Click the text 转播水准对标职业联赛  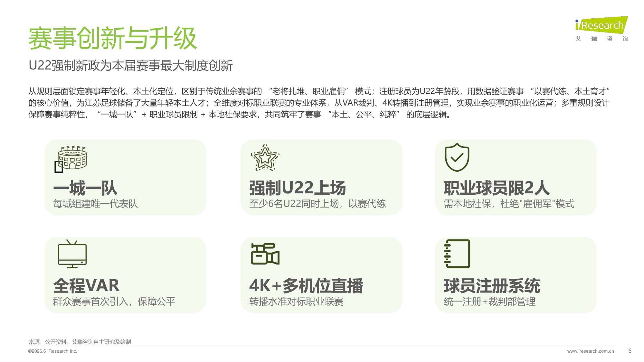tap(296, 302)
